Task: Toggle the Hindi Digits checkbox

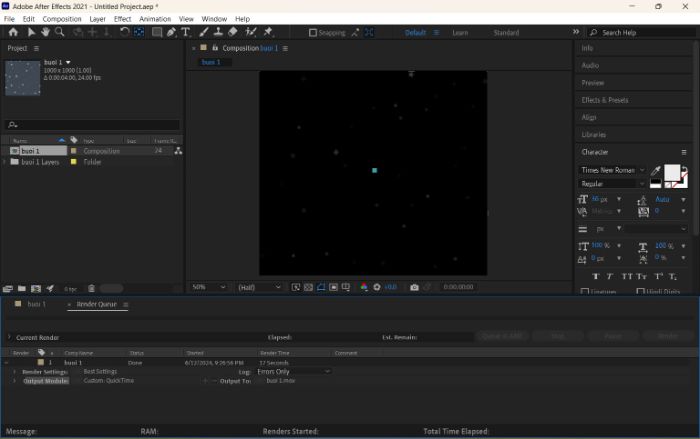Action: coord(641,292)
